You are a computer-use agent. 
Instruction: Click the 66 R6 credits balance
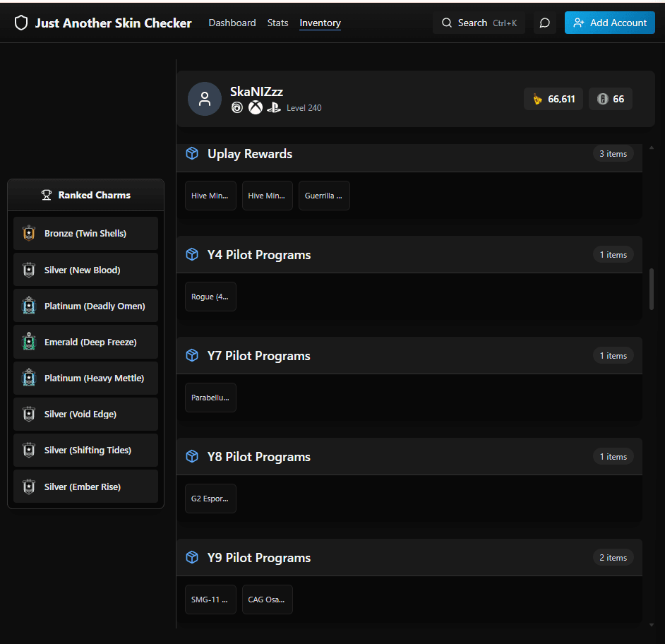point(611,99)
